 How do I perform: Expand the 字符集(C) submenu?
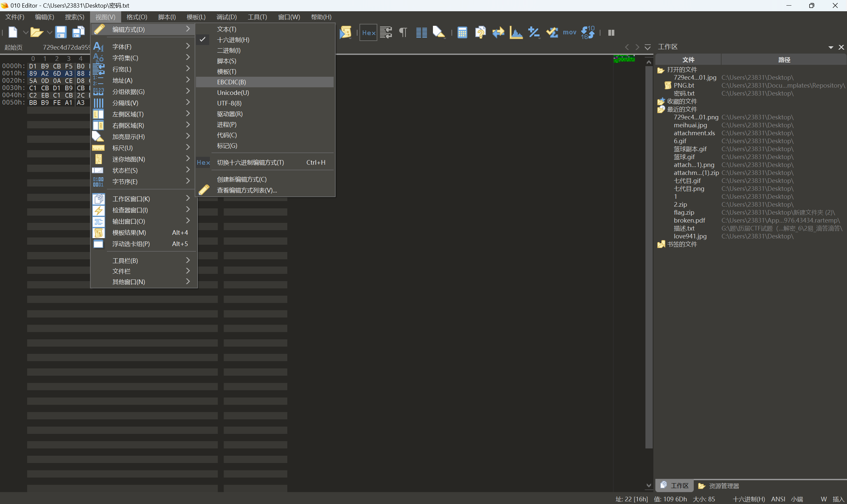pos(144,58)
